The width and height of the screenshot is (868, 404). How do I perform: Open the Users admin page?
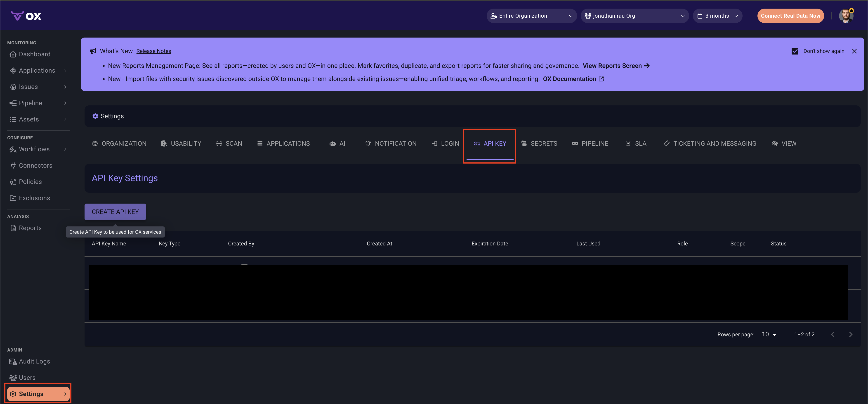point(27,378)
